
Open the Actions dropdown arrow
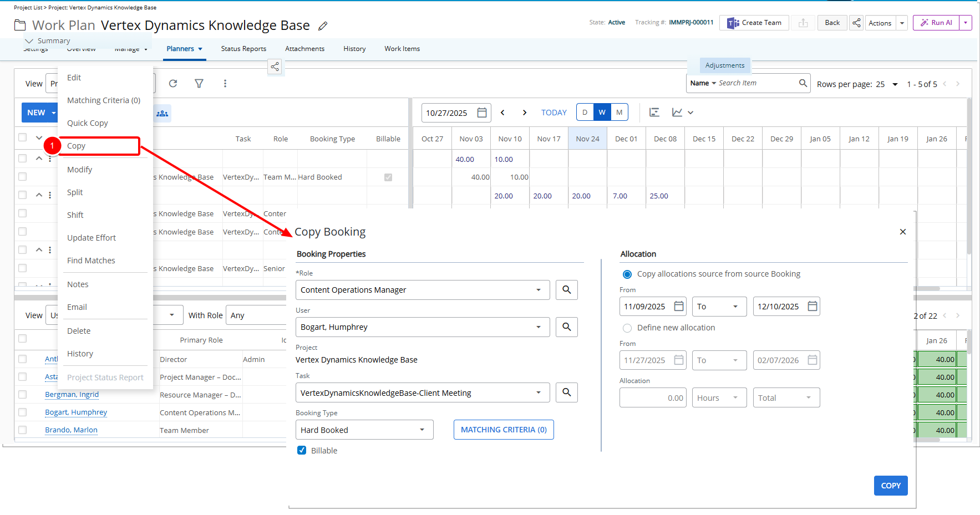click(902, 23)
